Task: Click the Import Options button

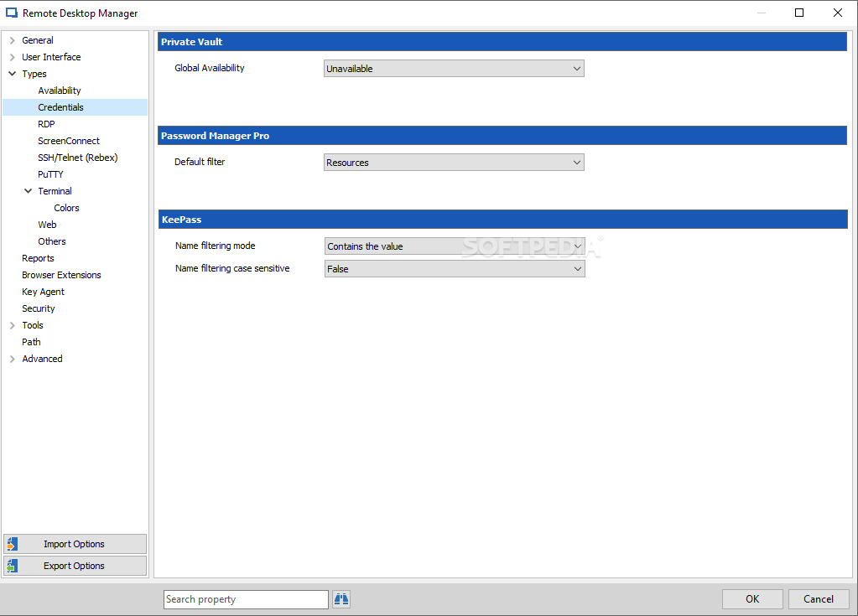Action: pos(75,544)
